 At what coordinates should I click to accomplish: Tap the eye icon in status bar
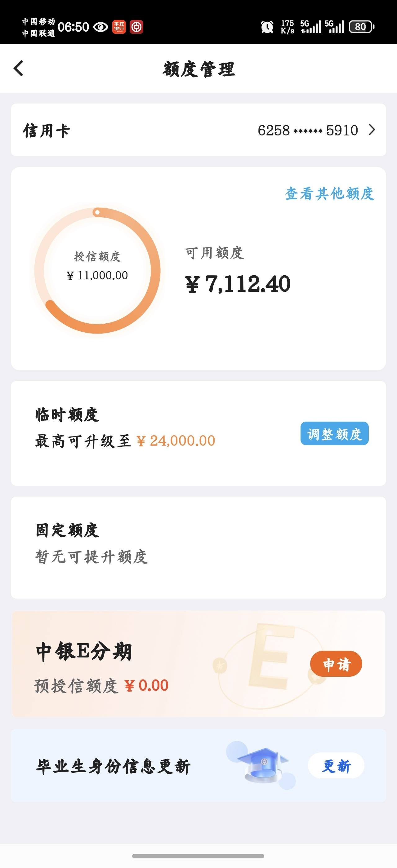tap(100, 27)
